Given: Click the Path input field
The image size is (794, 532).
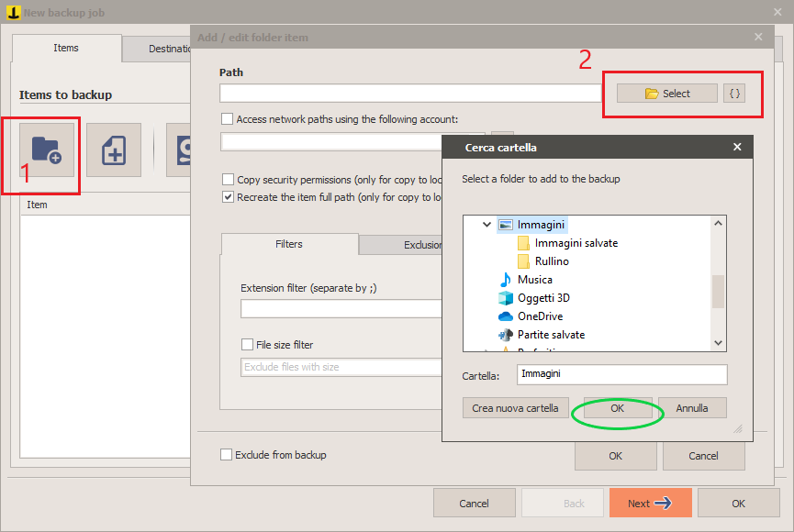Looking at the screenshot, I should tap(410, 94).
